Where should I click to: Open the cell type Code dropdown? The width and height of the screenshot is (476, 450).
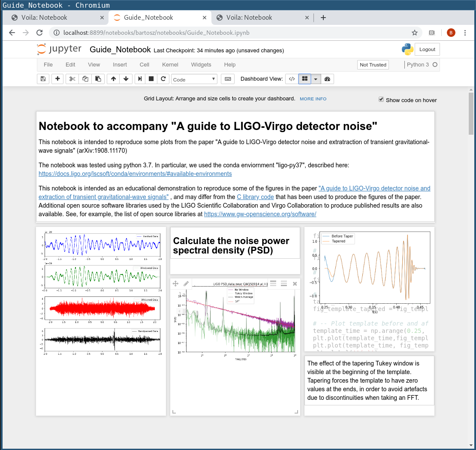click(x=194, y=79)
